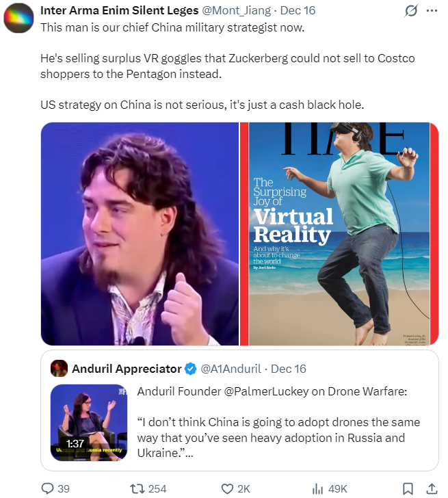Click the Grok slashed-circle icon
This screenshot has height=498, width=448.
(411, 11)
